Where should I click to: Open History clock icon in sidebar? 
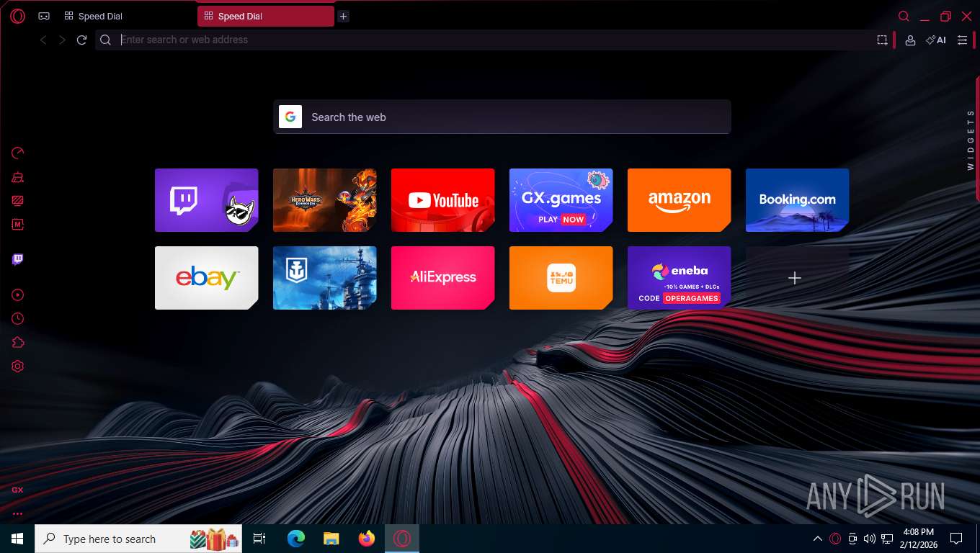18,318
